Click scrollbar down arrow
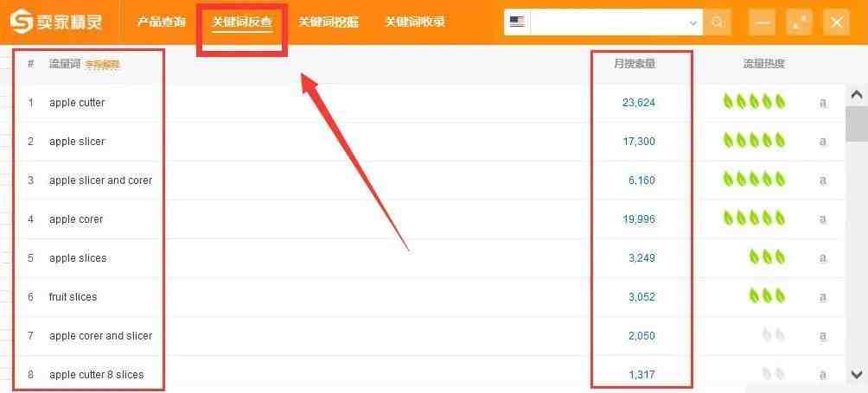The height and width of the screenshot is (393, 868). [857, 374]
